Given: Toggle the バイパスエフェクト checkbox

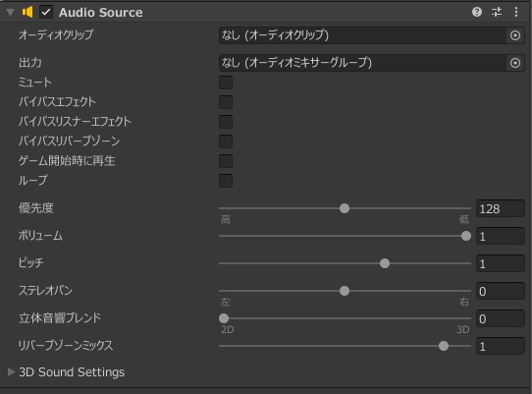Looking at the screenshot, I should 226,102.
